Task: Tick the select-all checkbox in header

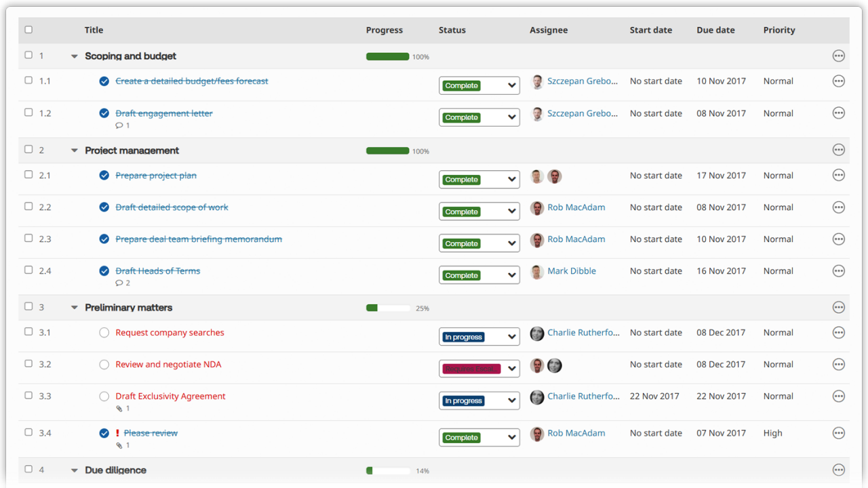Action: coord(28,30)
